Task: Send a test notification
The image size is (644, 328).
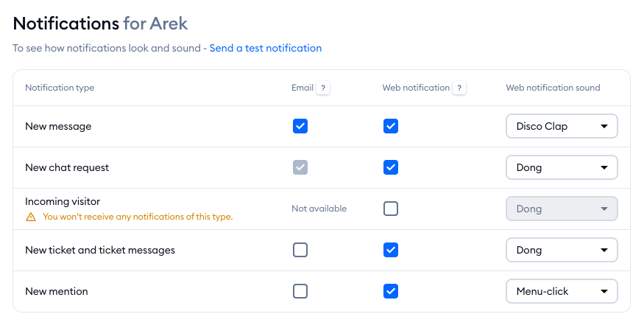Action: click(x=265, y=48)
